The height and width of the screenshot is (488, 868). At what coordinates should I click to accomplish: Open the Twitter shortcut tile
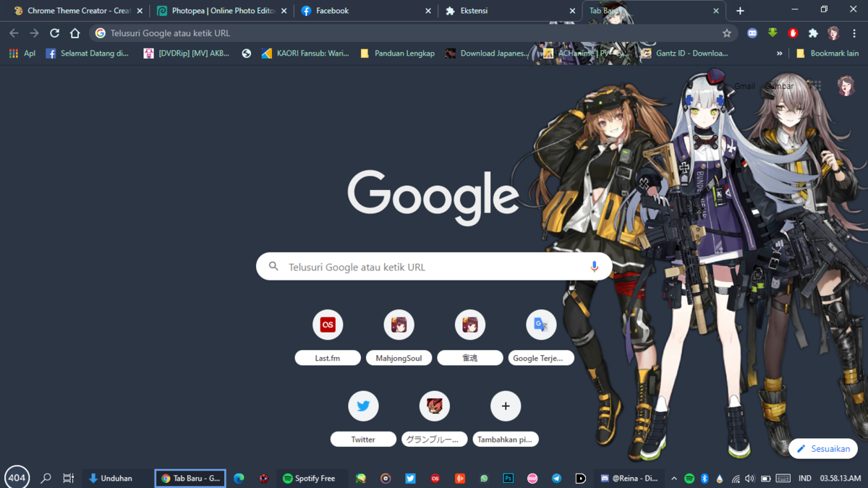363,406
